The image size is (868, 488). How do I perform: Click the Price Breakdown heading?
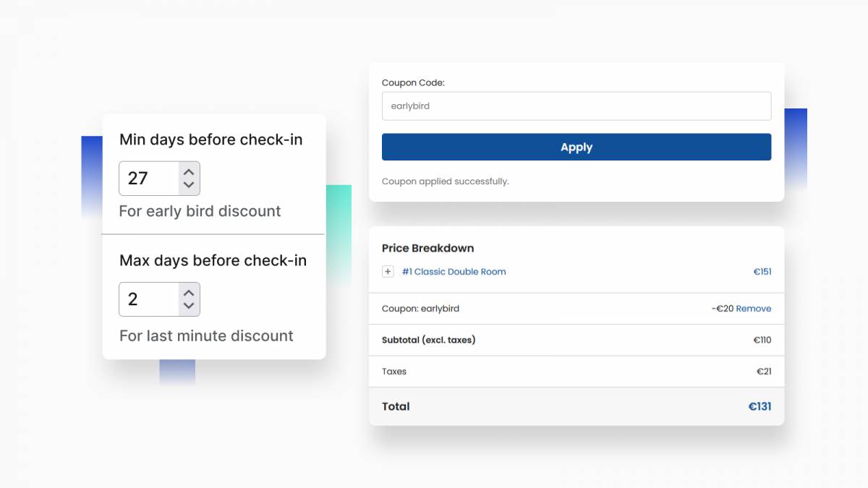coord(427,248)
